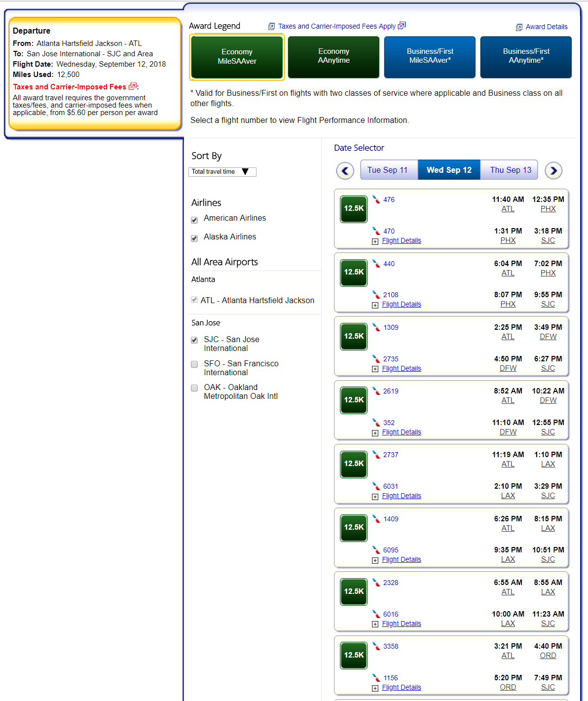588x701 pixels.
Task: Uncheck SJC - San Jose International airport
Action: tap(194, 340)
